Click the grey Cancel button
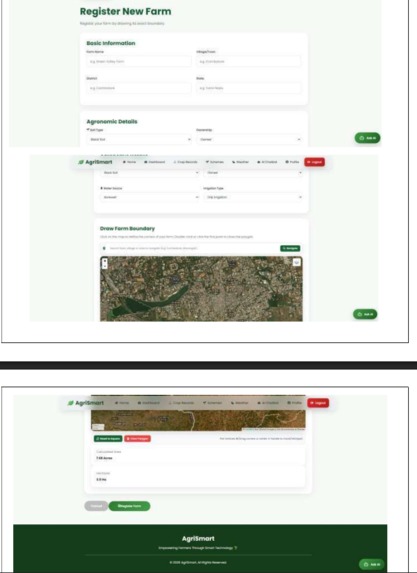 click(x=96, y=506)
